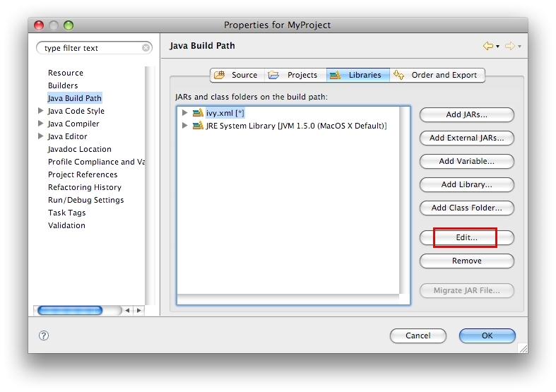
Task: Click the forward navigation arrow icon
Action: pyautogui.click(x=509, y=46)
